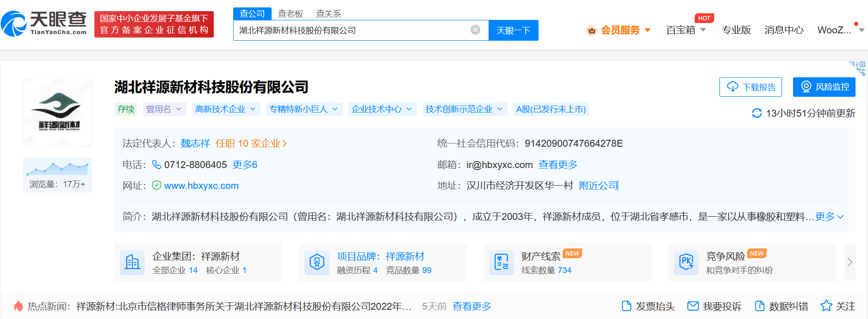Expand the 高新技术企业 tag dropdown
This screenshot has height=319, width=868.
click(x=225, y=109)
